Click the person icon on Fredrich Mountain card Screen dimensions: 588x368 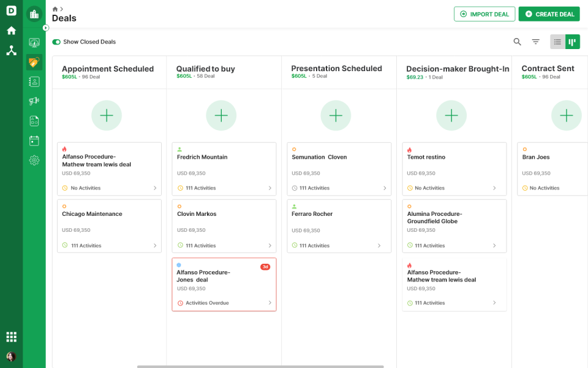point(179,150)
